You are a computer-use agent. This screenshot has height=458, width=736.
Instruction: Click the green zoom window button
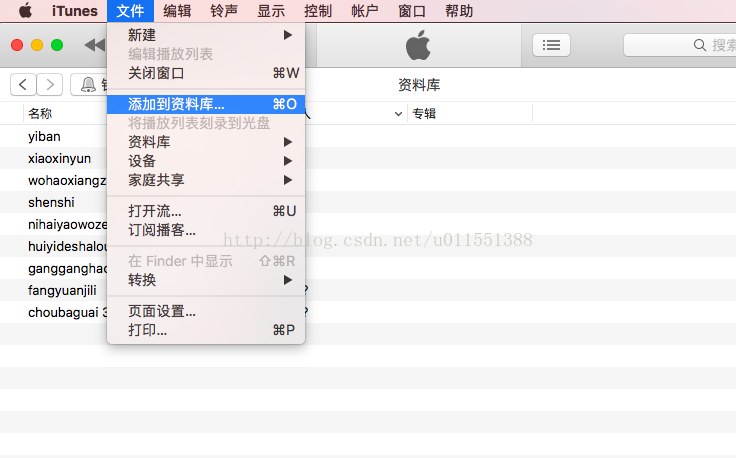(57, 45)
